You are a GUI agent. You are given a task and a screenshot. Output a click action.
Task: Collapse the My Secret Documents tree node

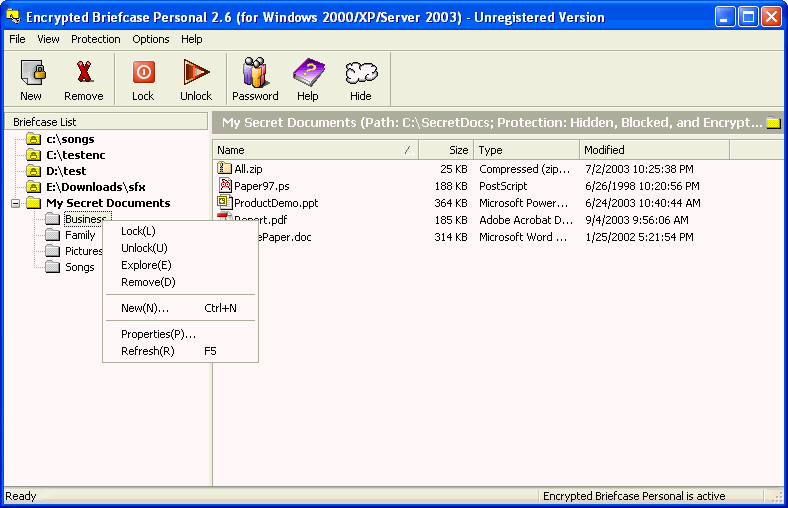pos(16,204)
